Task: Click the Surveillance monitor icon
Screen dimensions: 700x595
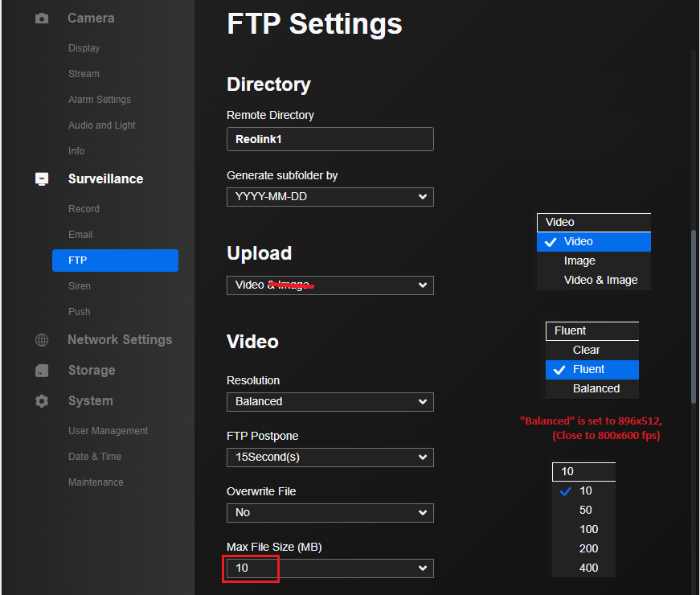Action: pyautogui.click(x=42, y=179)
